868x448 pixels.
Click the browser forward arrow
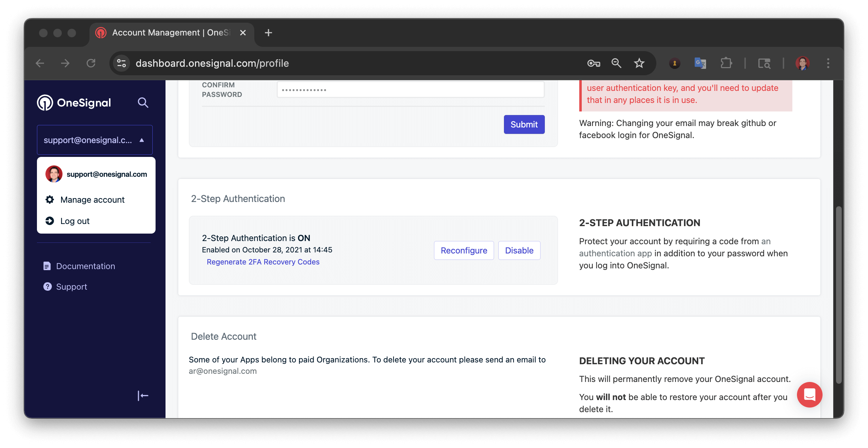click(x=65, y=63)
